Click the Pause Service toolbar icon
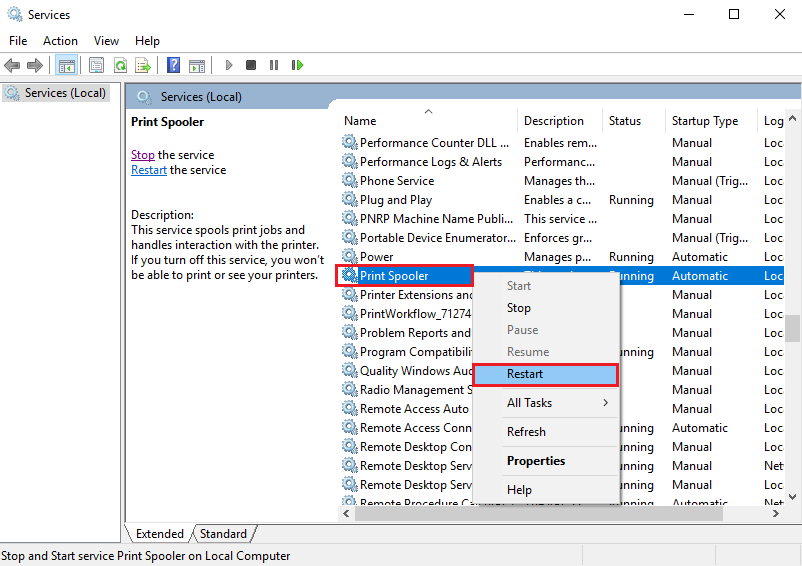This screenshot has width=802, height=566. [274, 65]
